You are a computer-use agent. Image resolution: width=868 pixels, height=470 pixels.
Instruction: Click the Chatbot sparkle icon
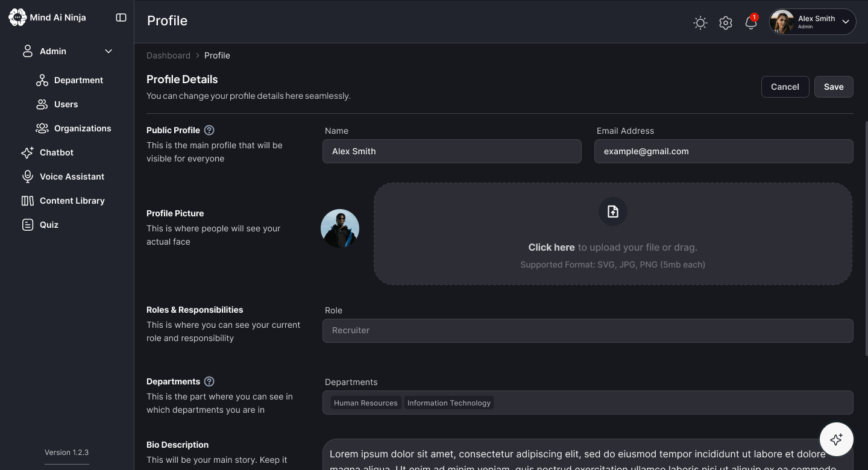[28, 152]
